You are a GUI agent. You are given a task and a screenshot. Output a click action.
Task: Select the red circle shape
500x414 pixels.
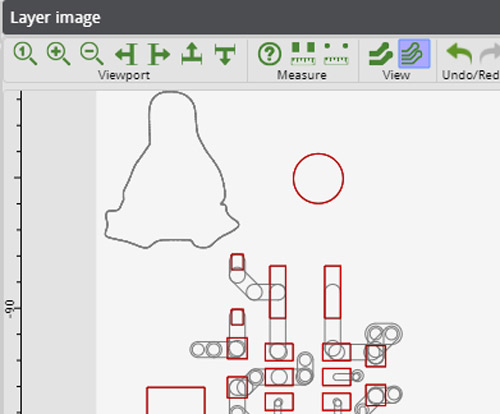coord(318,178)
